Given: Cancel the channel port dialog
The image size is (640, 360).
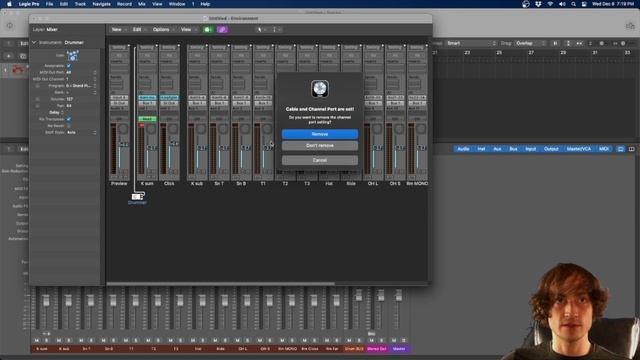Looking at the screenshot, I should pos(320,160).
